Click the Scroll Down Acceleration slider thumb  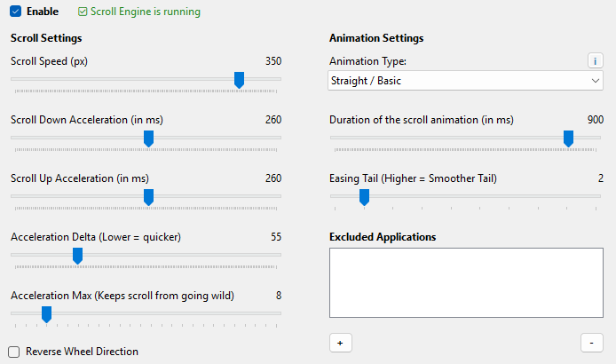coord(148,138)
